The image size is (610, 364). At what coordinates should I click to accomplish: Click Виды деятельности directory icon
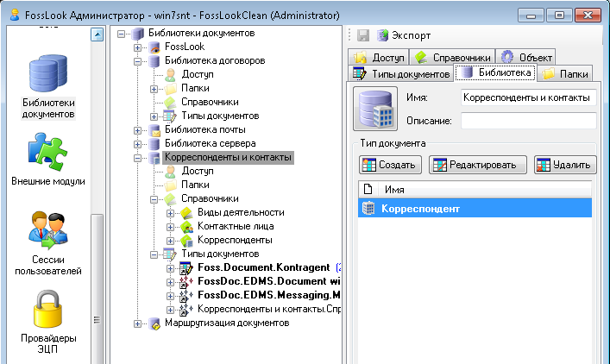pyautogui.click(x=187, y=213)
